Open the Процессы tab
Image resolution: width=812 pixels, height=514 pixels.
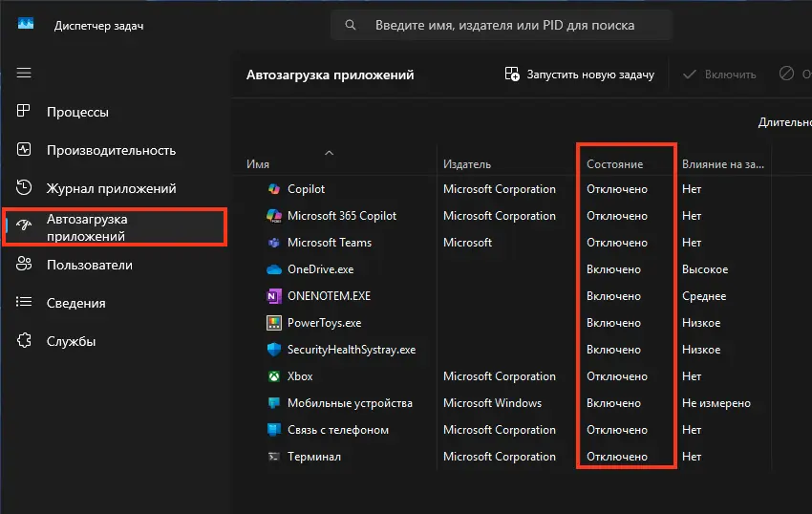[x=77, y=112]
